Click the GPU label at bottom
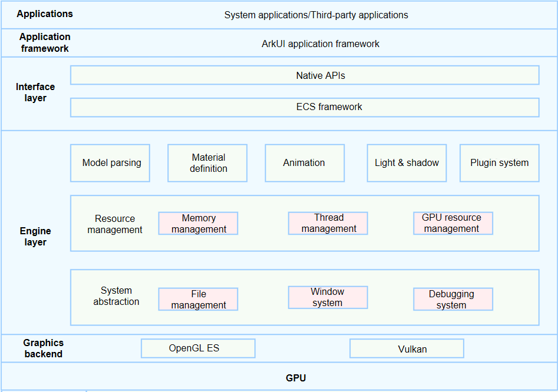The height and width of the screenshot is (392, 558). [x=296, y=378]
